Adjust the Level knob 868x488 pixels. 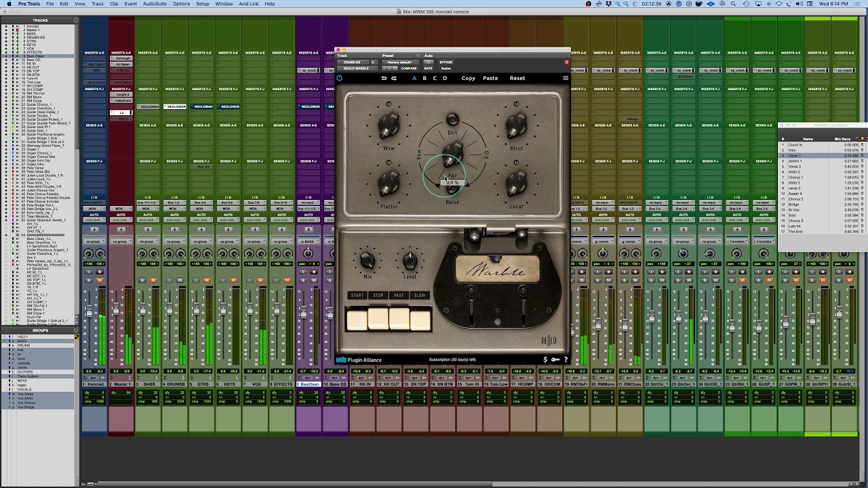(x=410, y=260)
